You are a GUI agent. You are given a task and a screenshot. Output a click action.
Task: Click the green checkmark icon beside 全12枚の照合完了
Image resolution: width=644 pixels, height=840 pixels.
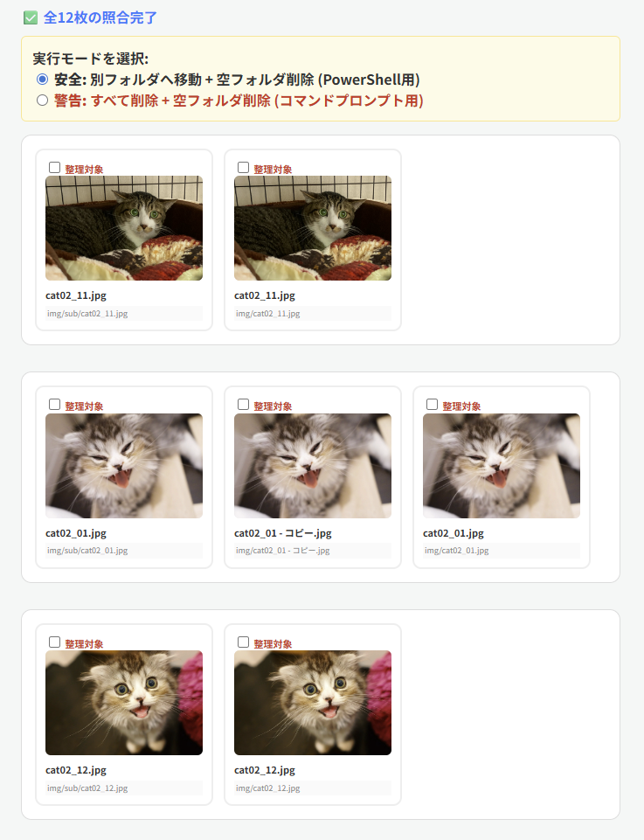[x=31, y=18]
